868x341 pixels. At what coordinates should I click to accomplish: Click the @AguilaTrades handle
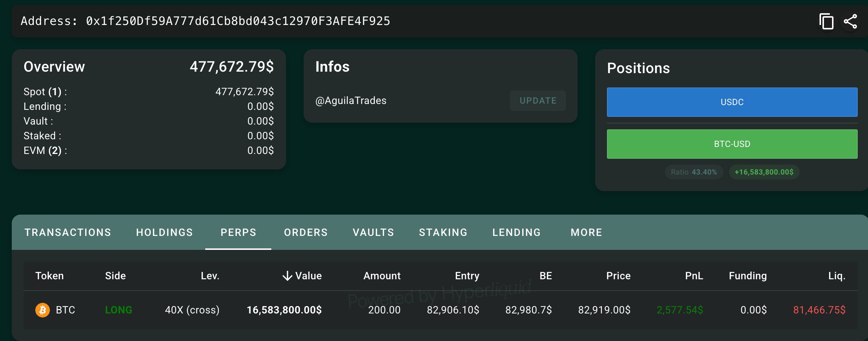[351, 101]
